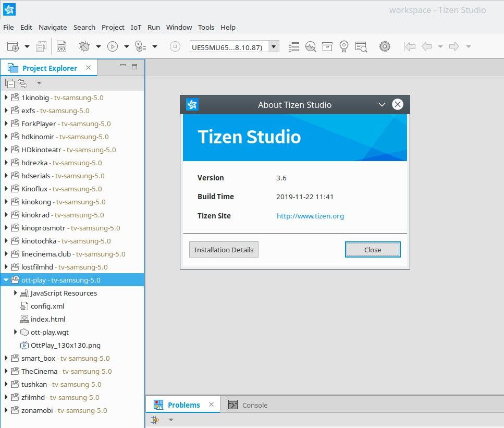Open the Forward history dropdown arrow
The width and height of the screenshot is (504, 428).
click(469, 46)
